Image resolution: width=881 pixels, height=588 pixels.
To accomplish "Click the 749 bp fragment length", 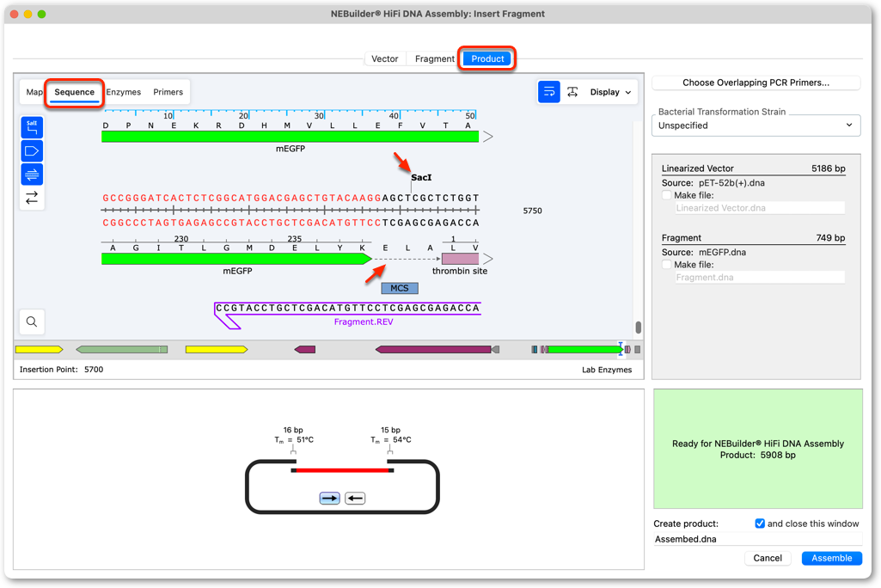I will [830, 238].
